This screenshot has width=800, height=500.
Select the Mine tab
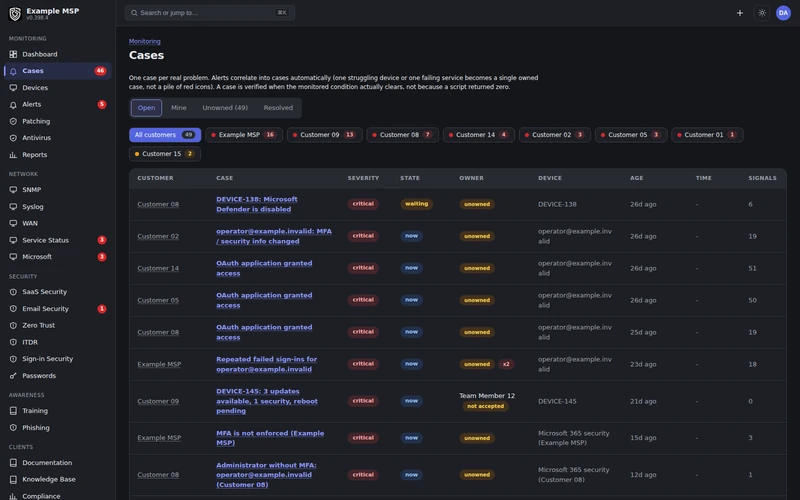[179, 108]
